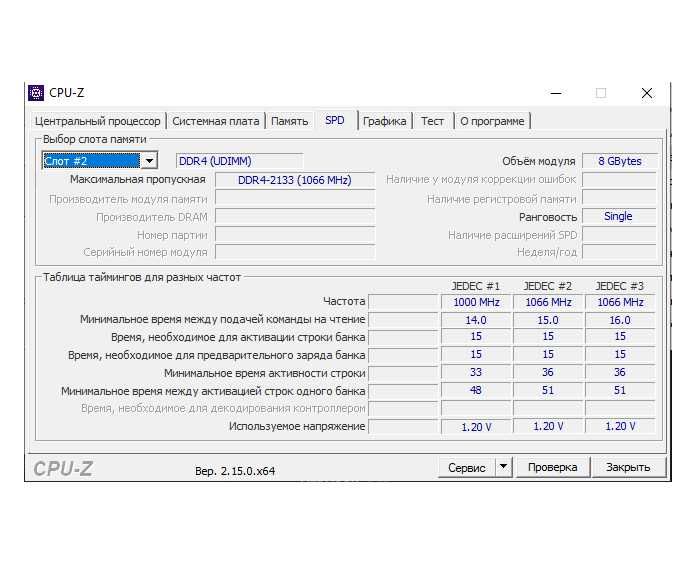Click the Максимальная пропускная label
696x564 pixels.
pyautogui.click(x=138, y=179)
